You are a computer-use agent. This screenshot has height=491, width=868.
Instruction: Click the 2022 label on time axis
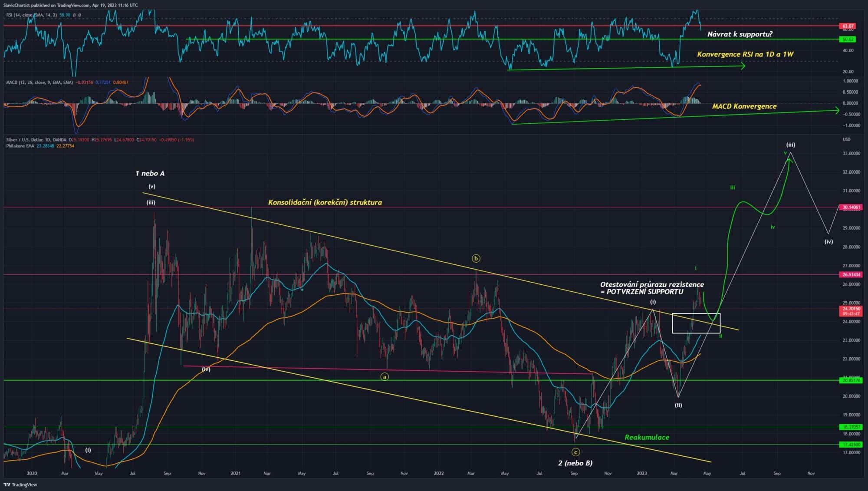pos(439,474)
